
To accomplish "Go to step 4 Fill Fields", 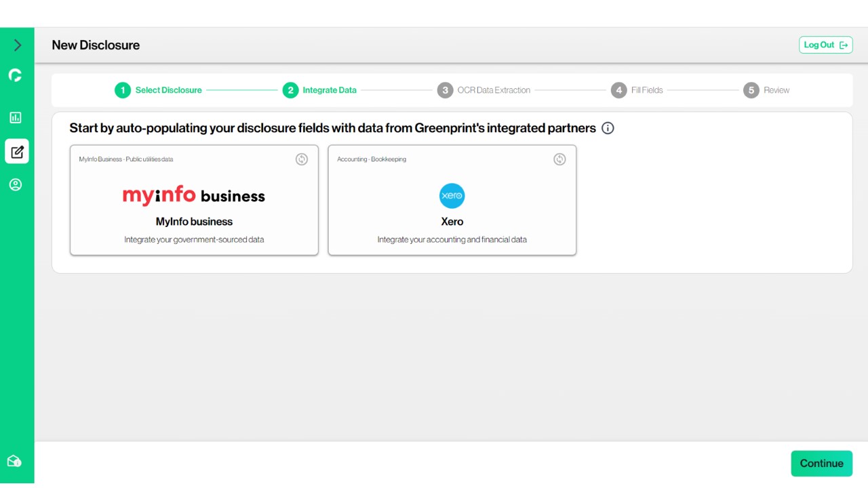I will click(637, 90).
